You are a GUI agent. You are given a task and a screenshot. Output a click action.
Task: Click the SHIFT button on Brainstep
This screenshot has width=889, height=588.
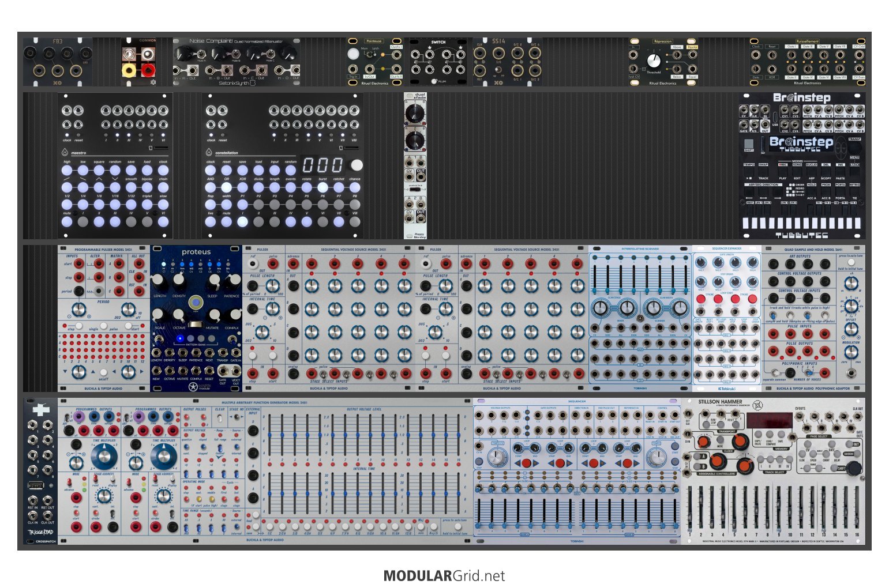coord(749,143)
